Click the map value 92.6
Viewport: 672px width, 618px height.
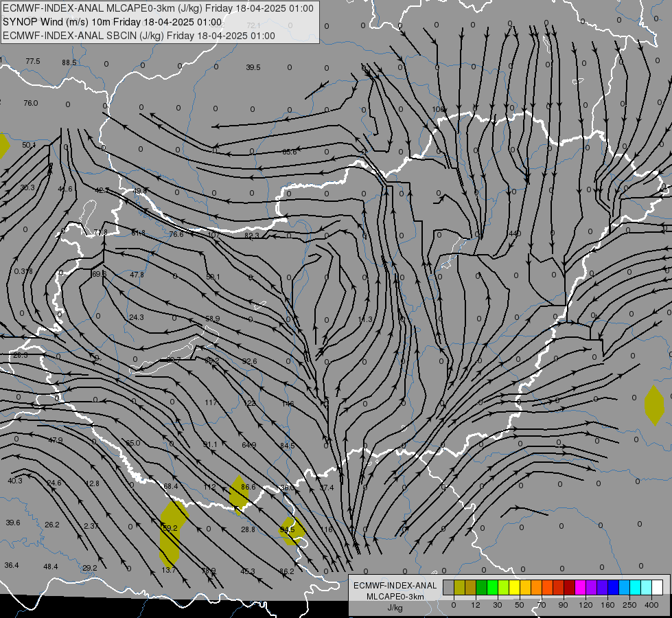pos(249,361)
